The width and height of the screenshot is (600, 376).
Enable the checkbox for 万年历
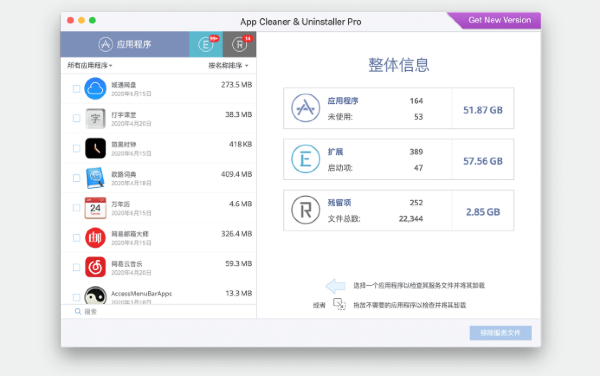point(77,208)
